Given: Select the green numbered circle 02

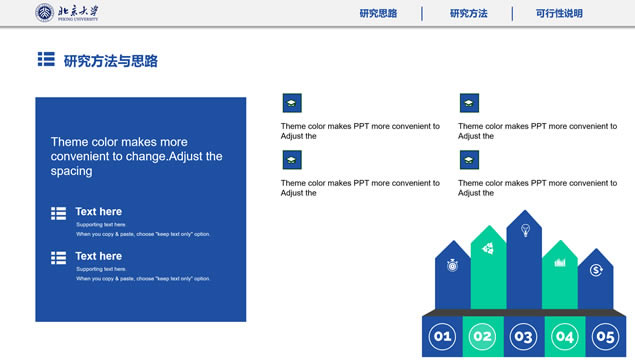Looking at the screenshot, I should (482, 336).
